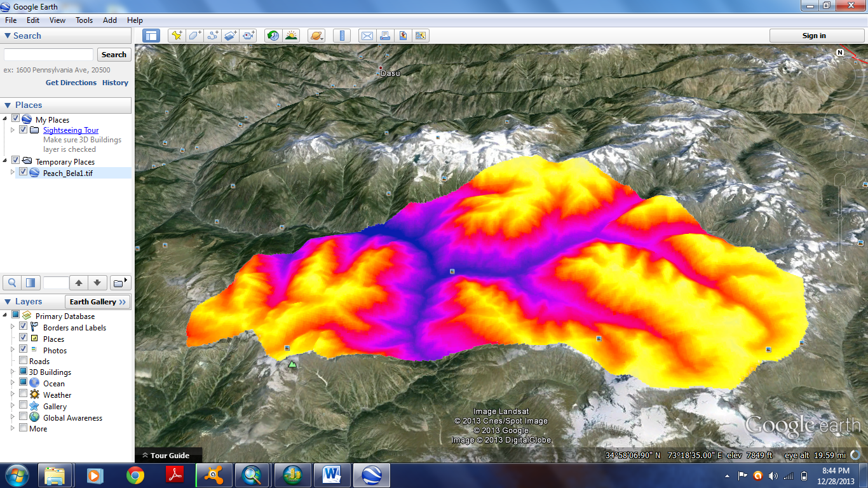Click the north compass indicator
868x488 pixels.
click(840, 52)
